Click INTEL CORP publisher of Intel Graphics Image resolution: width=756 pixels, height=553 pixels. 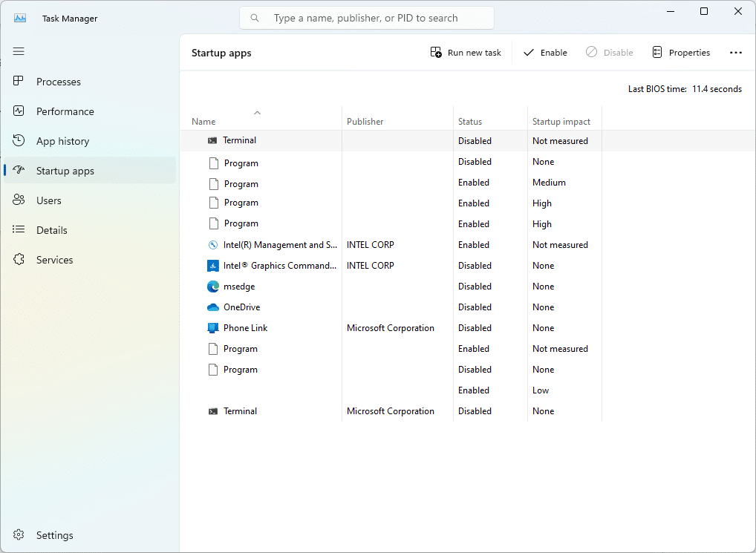click(371, 266)
